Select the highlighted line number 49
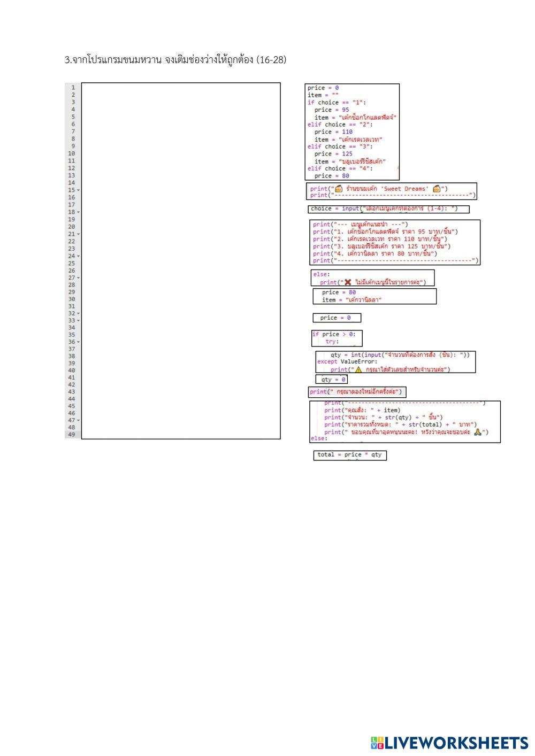Image resolution: width=535 pixels, height=756 pixels. coord(72,435)
